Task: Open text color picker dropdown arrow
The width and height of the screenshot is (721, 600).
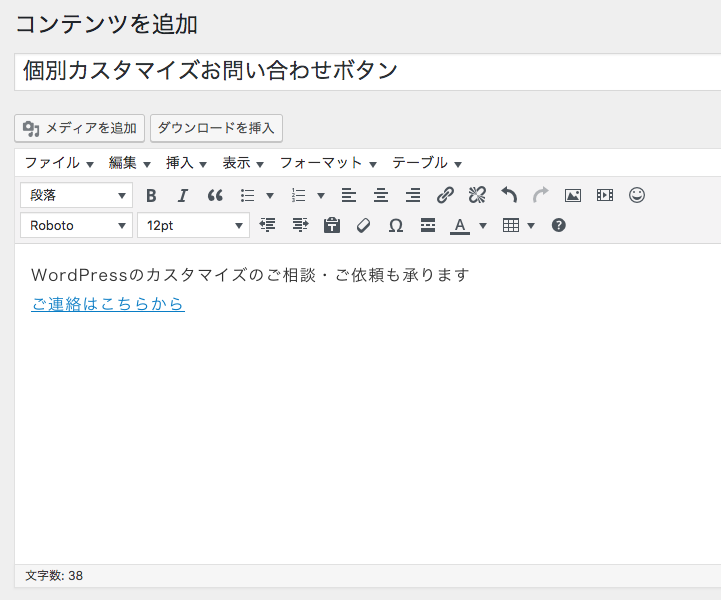Action: click(x=483, y=226)
